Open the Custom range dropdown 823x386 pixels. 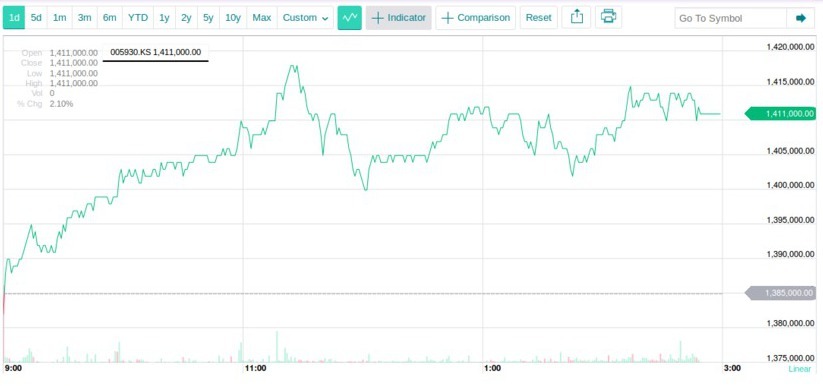(305, 18)
